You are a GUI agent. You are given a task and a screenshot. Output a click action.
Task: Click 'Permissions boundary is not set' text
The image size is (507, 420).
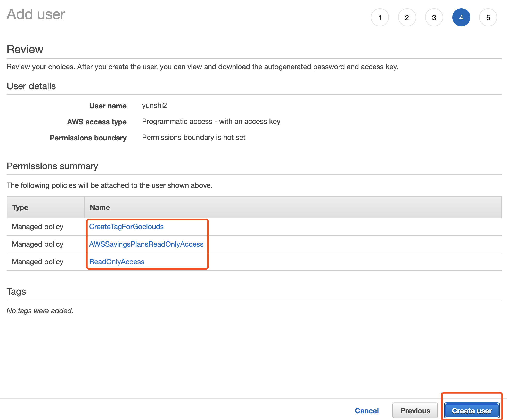tap(194, 138)
